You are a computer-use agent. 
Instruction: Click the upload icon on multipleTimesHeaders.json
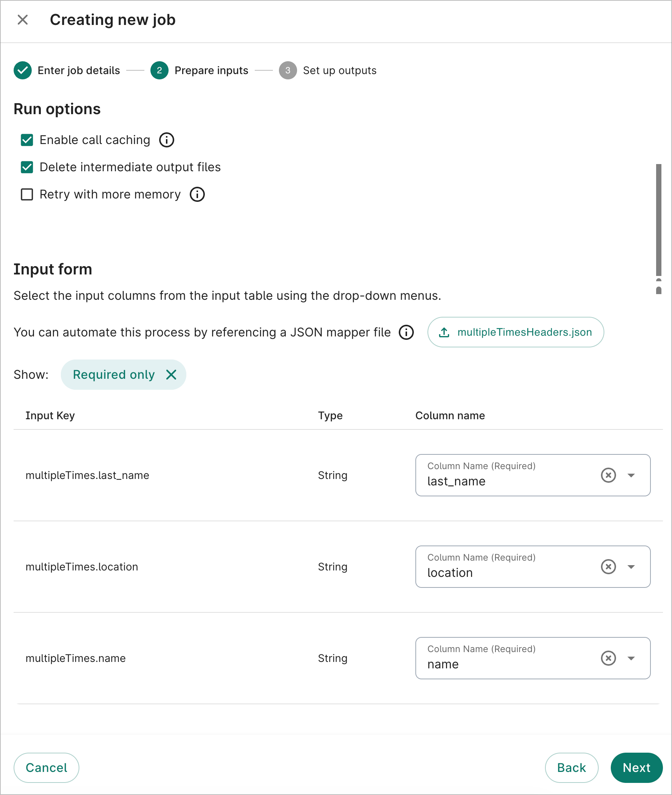444,332
